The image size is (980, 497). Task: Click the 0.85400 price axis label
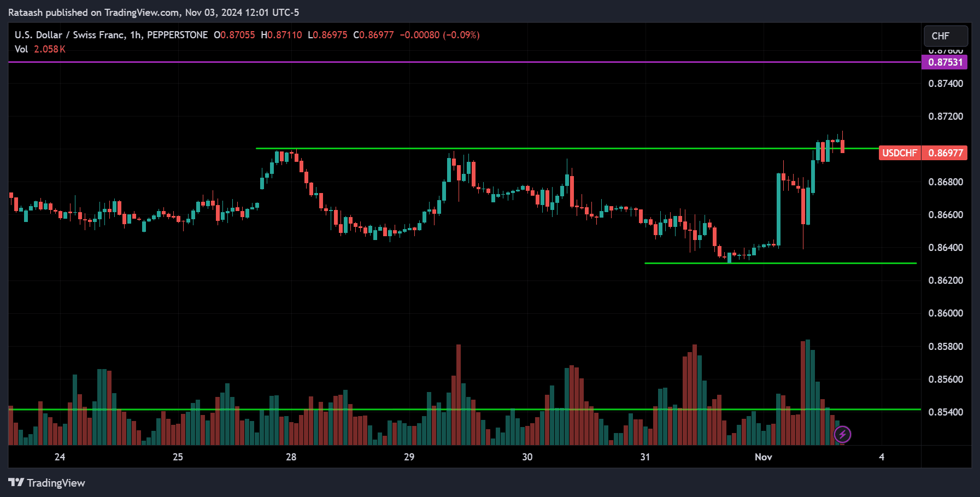click(946, 412)
